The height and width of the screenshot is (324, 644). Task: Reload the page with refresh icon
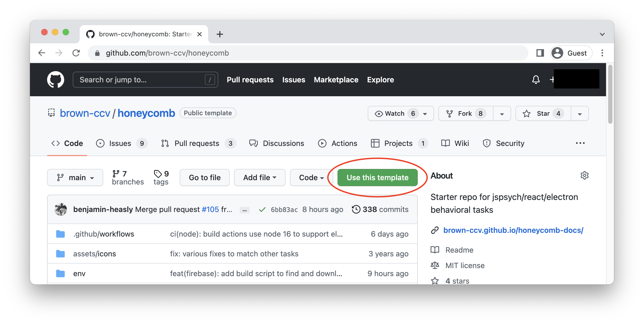tap(76, 53)
